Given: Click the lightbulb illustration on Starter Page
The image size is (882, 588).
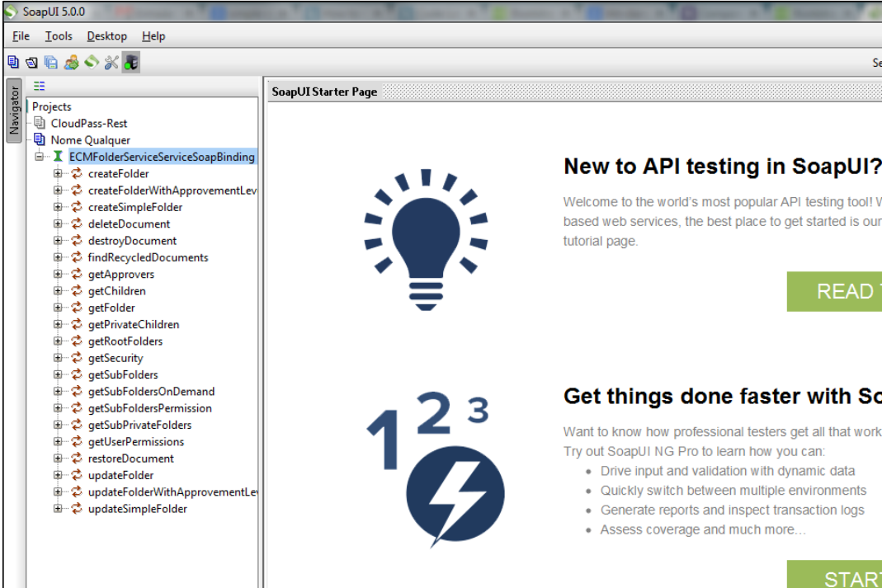Looking at the screenshot, I should point(426,240).
